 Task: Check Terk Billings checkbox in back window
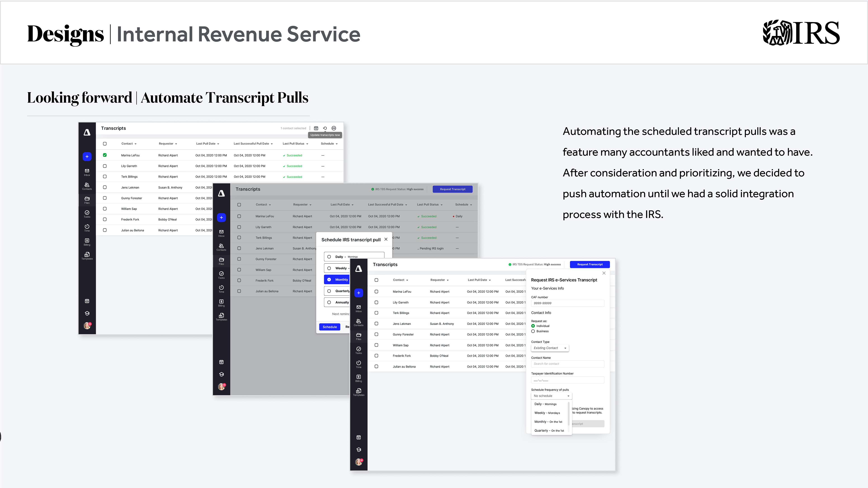pos(105,176)
